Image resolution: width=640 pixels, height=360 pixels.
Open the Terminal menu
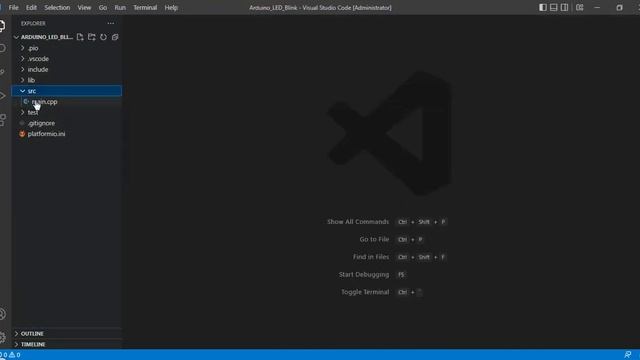(145, 7)
